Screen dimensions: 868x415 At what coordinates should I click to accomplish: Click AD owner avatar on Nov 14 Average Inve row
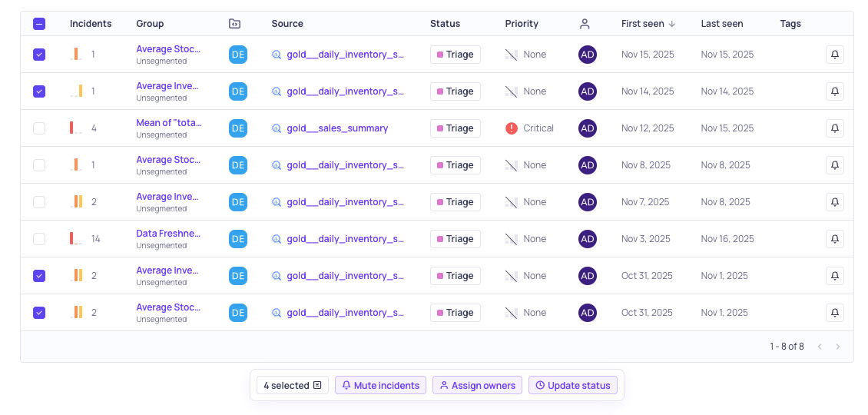(x=588, y=91)
